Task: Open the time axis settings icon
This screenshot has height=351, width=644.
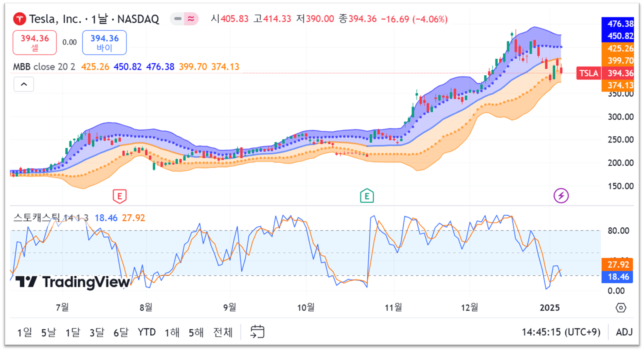Action: [x=621, y=308]
